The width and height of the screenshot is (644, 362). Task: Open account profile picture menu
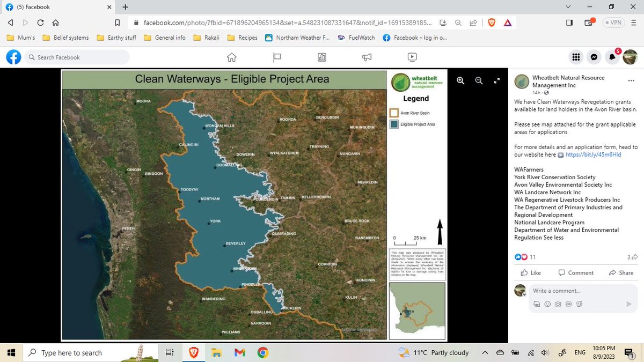(630, 57)
